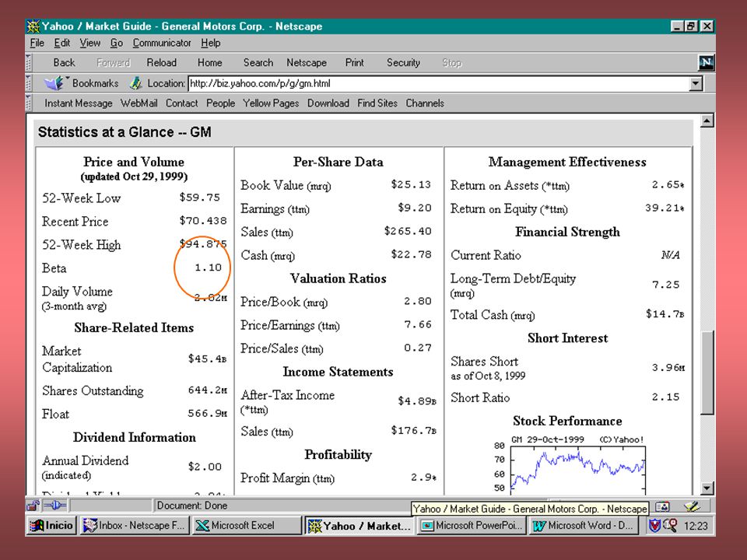747x560 pixels.
Task: Collapse the Navigation toolbar grip
Action: click(x=29, y=62)
